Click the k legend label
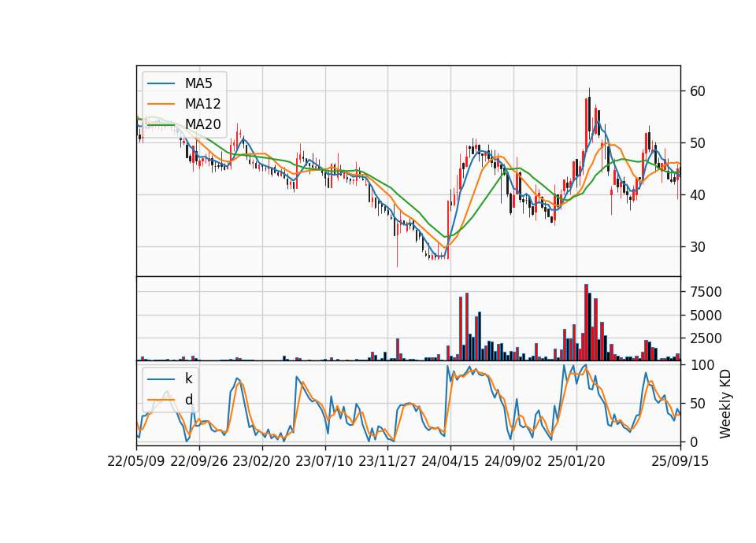The height and width of the screenshot is (543, 756). [188, 379]
